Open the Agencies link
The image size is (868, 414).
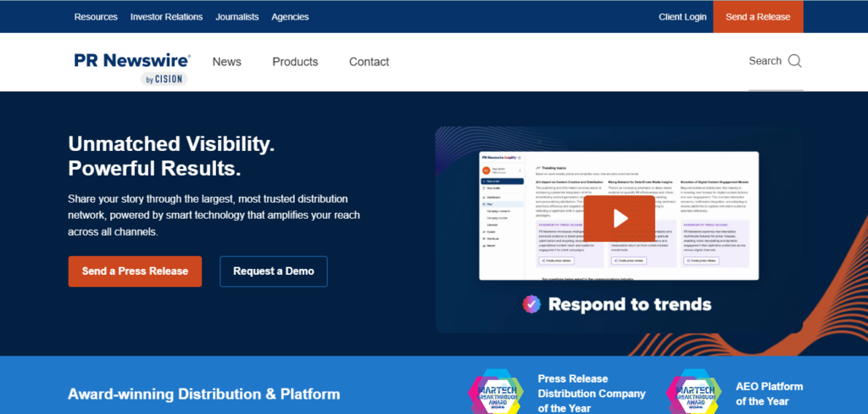290,17
